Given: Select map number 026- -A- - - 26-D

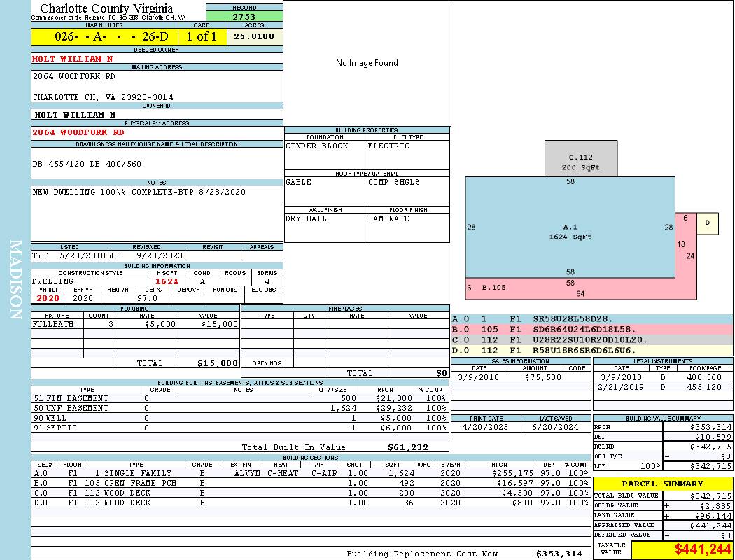Looking at the screenshot, I should click(104, 36).
